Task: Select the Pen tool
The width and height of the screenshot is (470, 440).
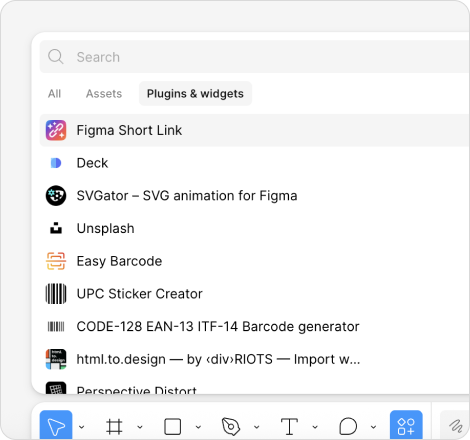Action: click(x=231, y=426)
